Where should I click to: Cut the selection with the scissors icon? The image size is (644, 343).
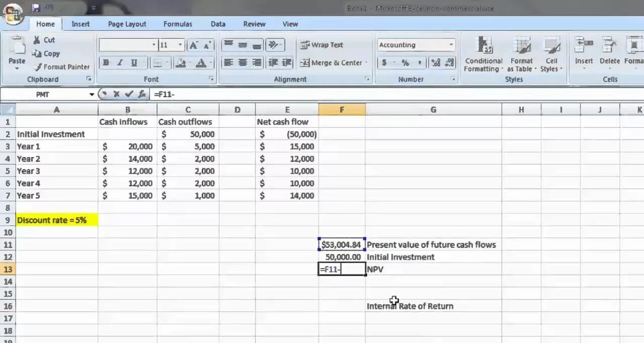click(37, 40)
